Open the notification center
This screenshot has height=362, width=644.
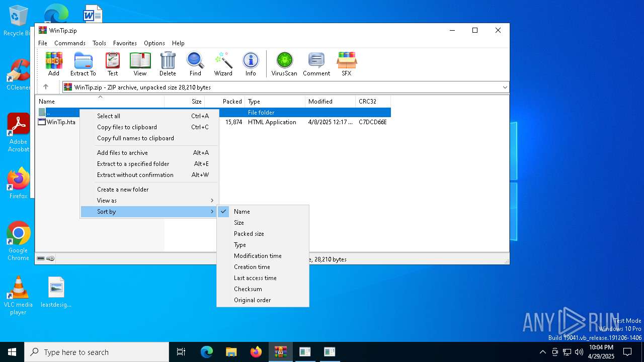pyautogui.click(x=627, y=352)
